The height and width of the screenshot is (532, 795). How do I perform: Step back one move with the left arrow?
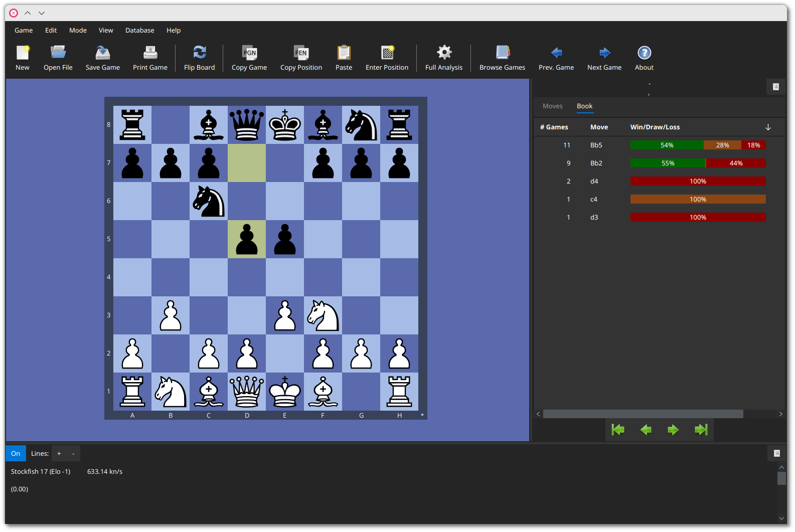click(x=646, y=430)
